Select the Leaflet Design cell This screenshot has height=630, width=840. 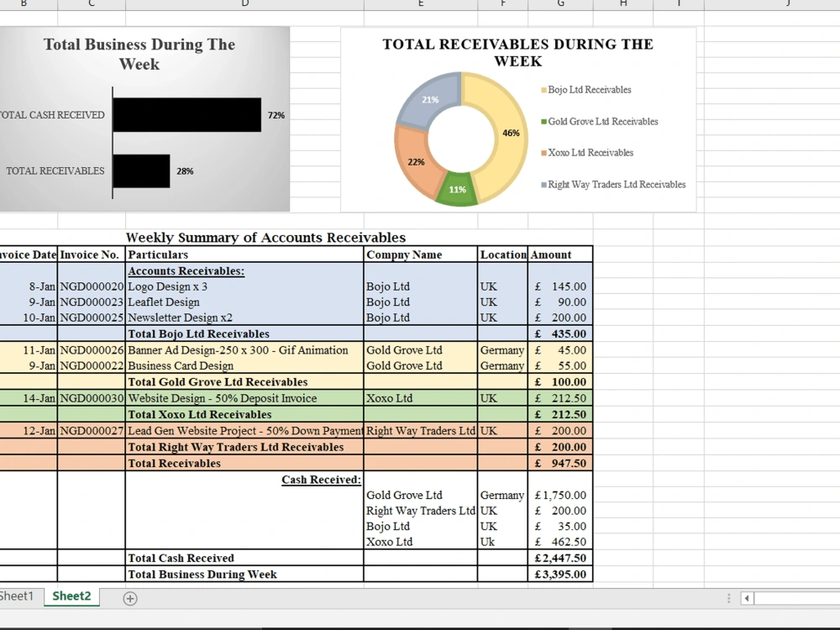pyautogui.click(x=244, y=302)
